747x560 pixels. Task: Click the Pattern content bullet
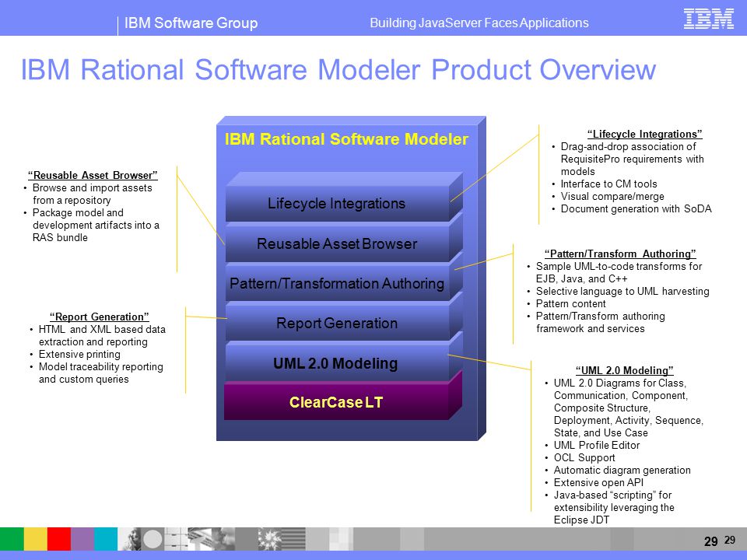tap(570, 303)
